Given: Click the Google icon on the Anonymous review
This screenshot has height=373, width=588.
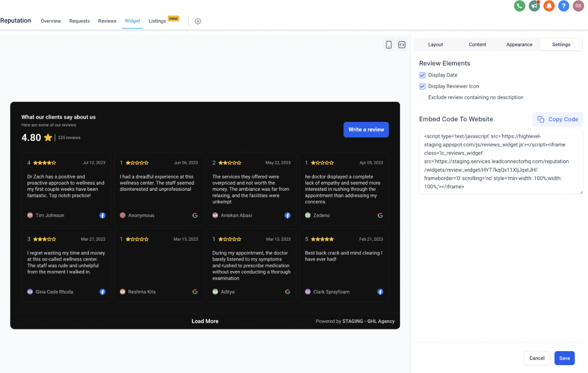Looking at the screenshot, I should pos(195,215).
